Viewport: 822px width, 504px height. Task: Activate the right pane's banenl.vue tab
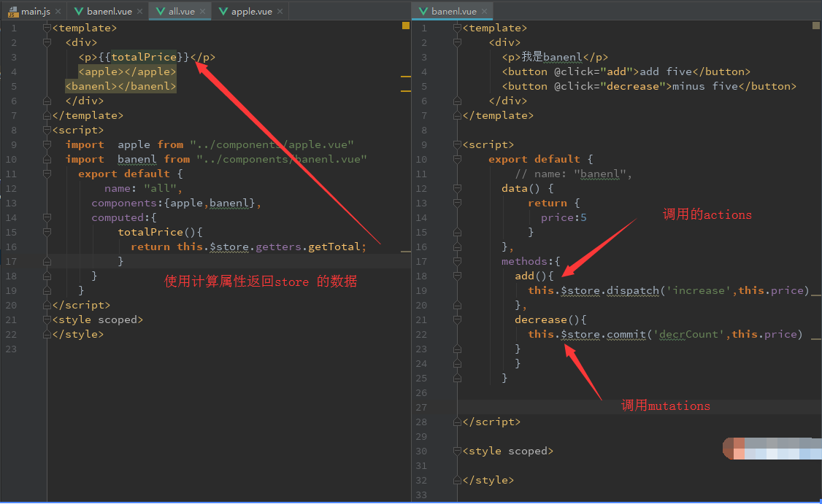[454, 12]
